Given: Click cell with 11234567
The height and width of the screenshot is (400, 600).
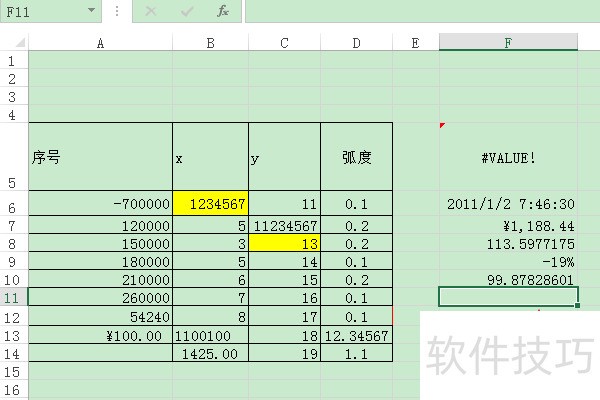Looking at the screenshot, I should click(x=284, y=225).
